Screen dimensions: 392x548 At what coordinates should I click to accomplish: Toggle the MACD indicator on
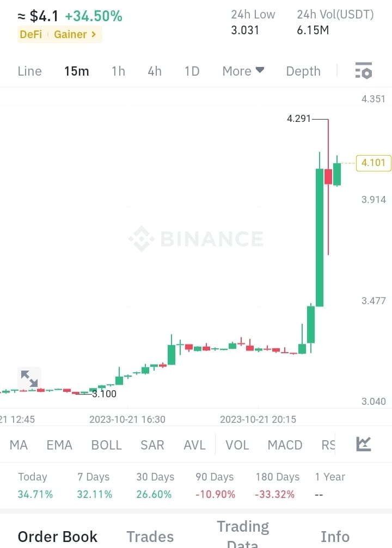tap(285, 445)
